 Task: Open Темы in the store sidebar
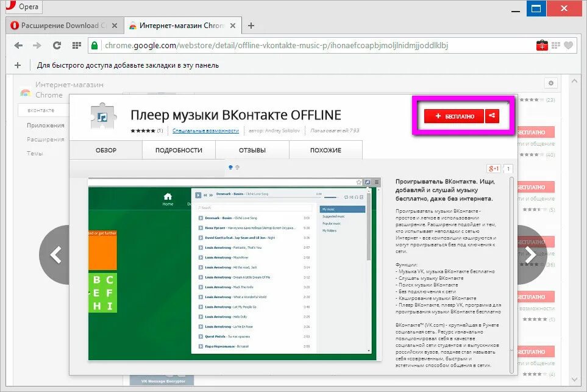35,153
